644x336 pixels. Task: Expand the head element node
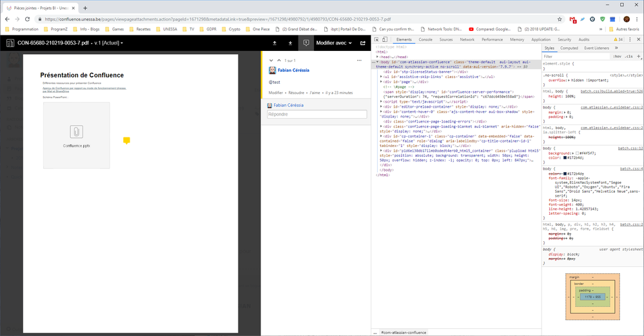[378, 57]
